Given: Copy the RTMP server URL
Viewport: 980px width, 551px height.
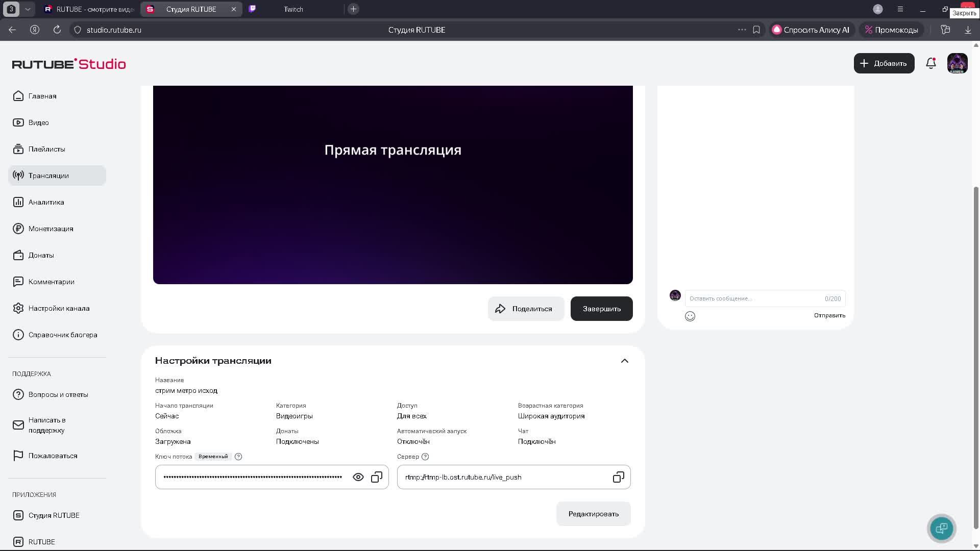Looking at the screenshot, I should (618, 477).
